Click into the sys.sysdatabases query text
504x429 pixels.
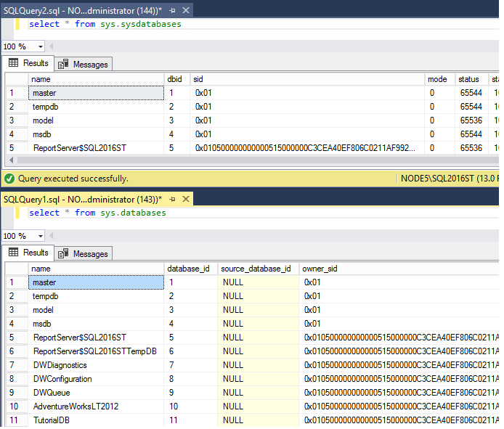pos(105,25)
